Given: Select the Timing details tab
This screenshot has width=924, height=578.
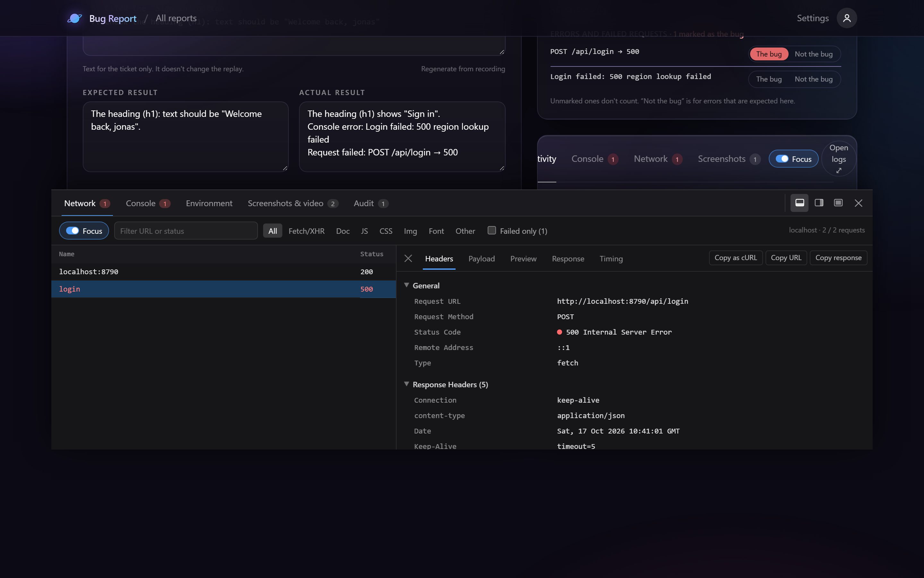Looking at the screenshot, I should (611, 259).
